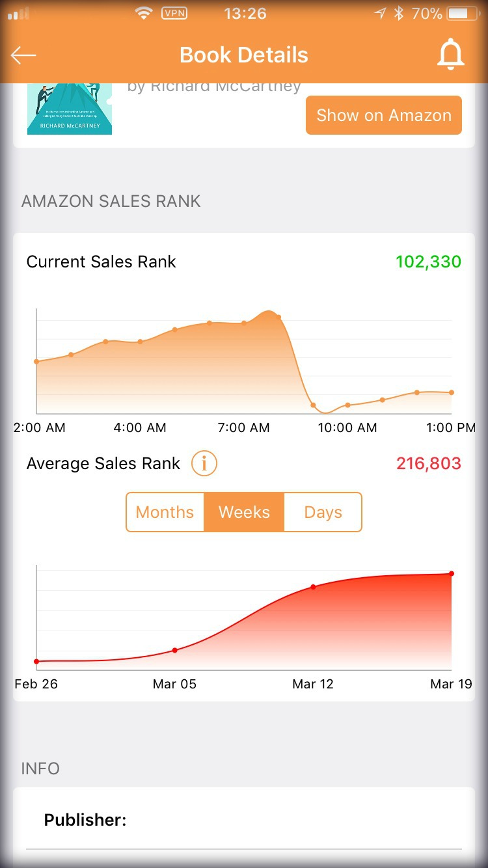The width and height of the screenshot is (488, 868).
Task: Tap the Mar 12 data point on red chart
Action: pos(313,587)
